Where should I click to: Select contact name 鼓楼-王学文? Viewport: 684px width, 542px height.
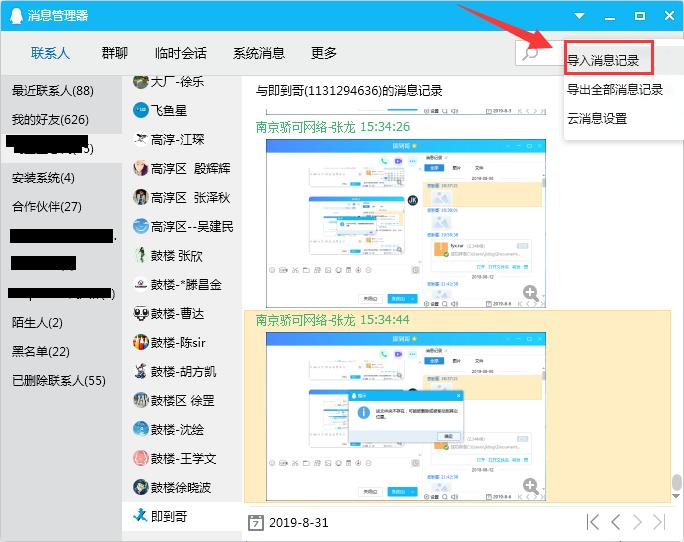pyautogui.click(x=183, y=458)
